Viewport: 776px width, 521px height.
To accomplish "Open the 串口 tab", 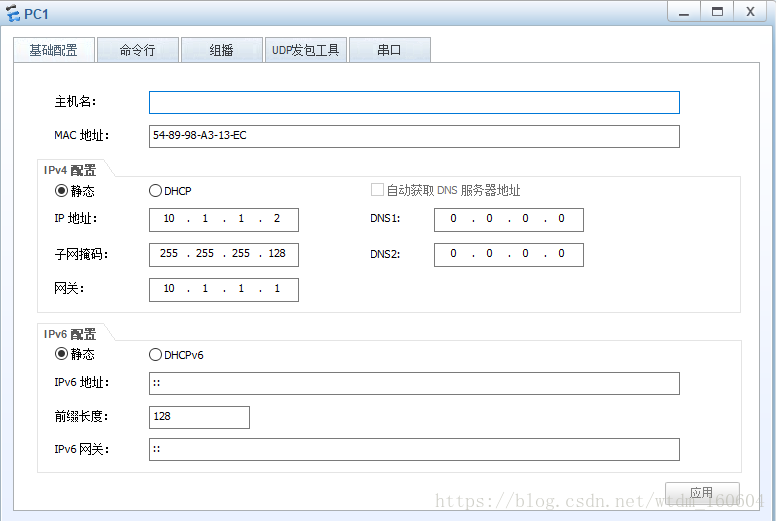I will coord(389,50).
